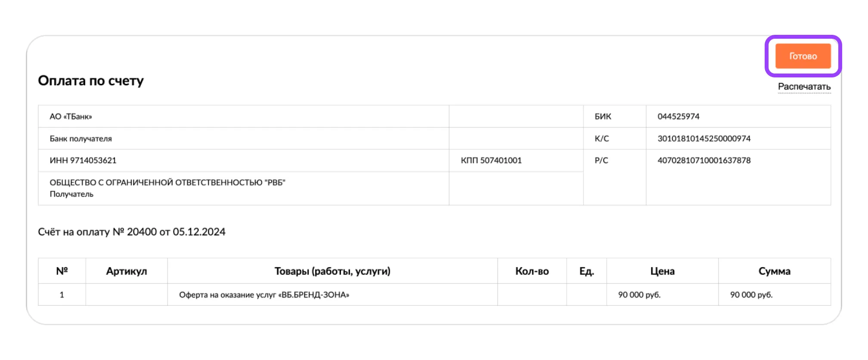Click the Р/С account number 40702810710001637878
The height and width of the screenshot is (360, 868).
[x=704, y=160]
